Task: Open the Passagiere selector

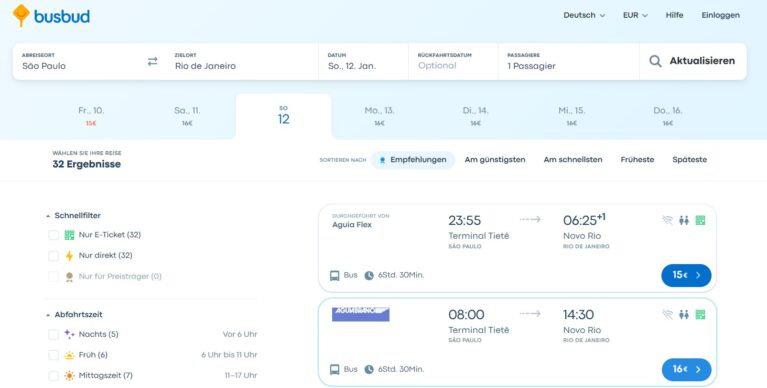Action: tap(568, 61)
